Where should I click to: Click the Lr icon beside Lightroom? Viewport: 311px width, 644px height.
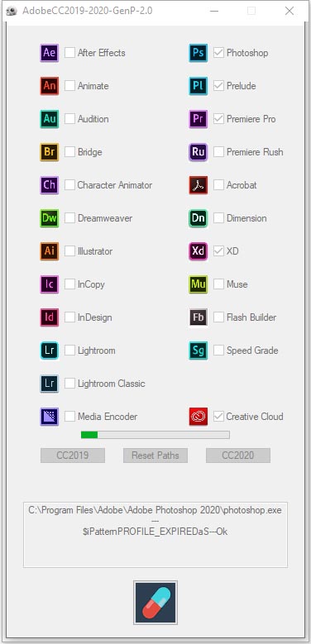click(x=50, y=351)
